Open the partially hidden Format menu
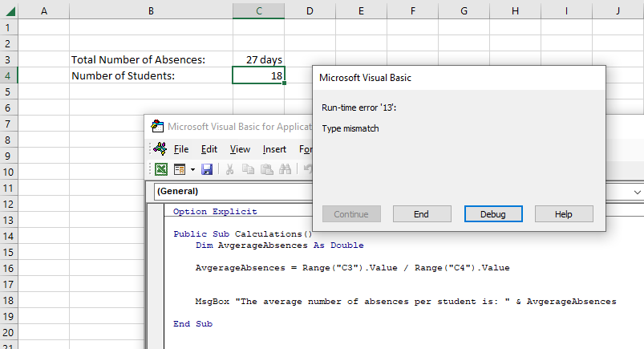Image resolution: width=644 pixels, height=349 pixels. coord(306,149)
